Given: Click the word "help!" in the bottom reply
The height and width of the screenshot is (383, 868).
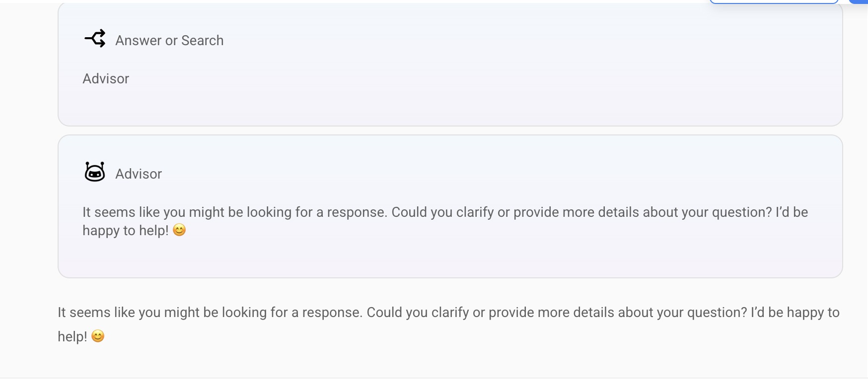Looking at the screenshot, I should [72, 337].
